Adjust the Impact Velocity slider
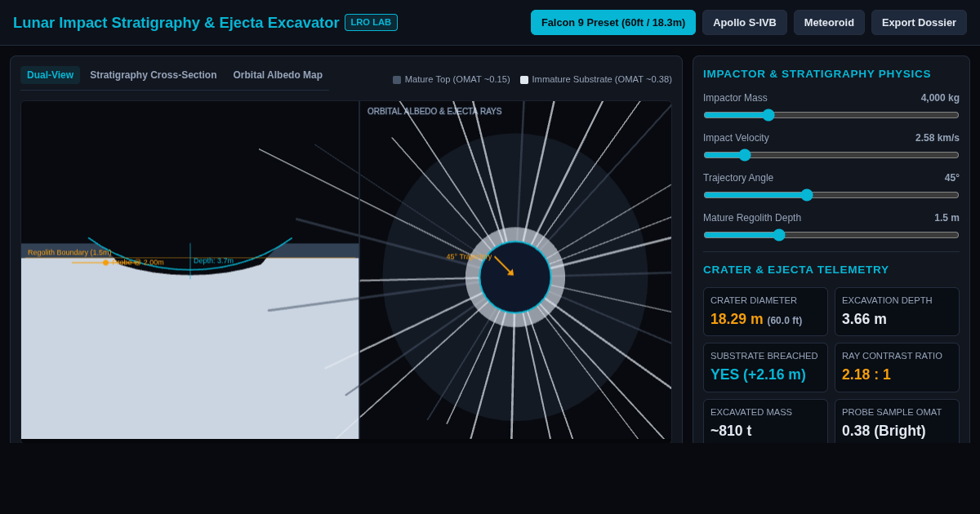This screenshot has height=514, width=980. 831,155
